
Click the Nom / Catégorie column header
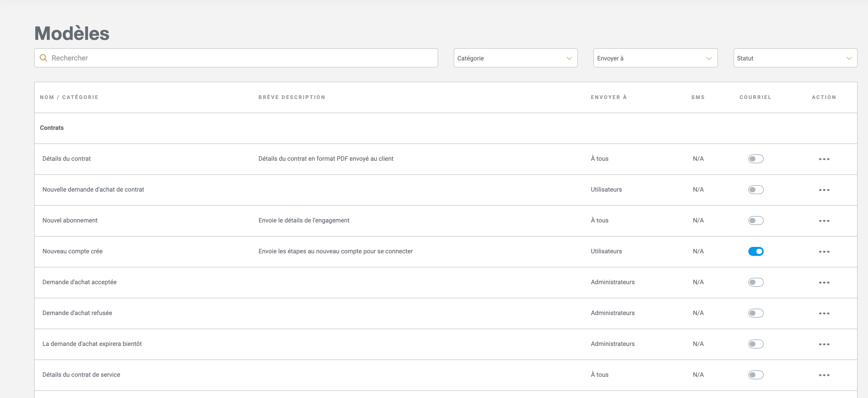pos(69,97)
